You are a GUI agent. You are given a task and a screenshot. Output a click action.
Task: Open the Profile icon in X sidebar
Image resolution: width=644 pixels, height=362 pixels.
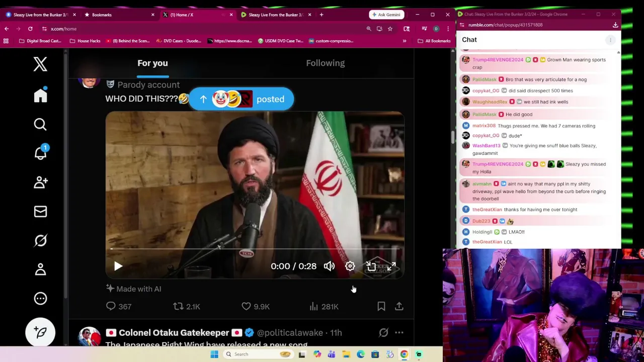pos(40,269)
